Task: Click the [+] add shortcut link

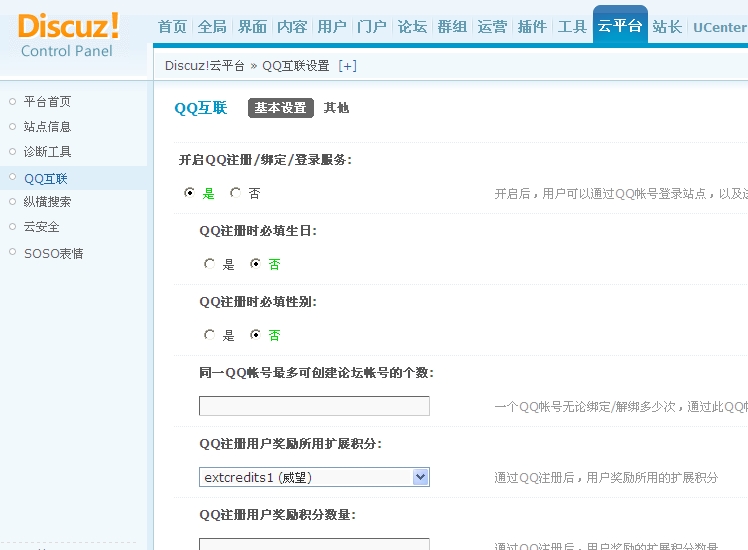Action: pos(347,66)
